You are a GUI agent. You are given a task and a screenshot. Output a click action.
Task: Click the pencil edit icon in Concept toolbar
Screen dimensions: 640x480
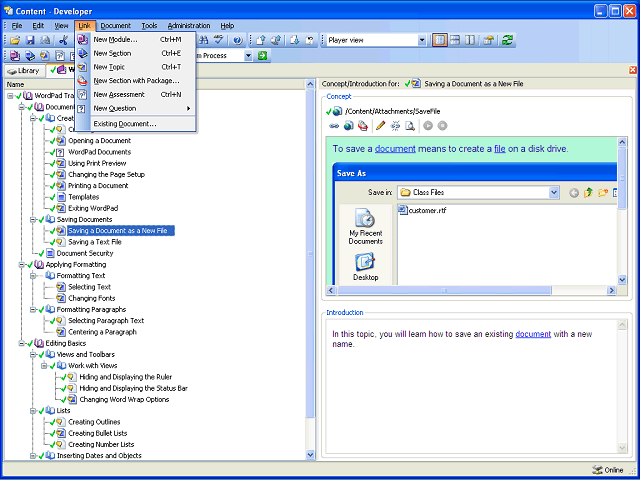pos(380,126)
